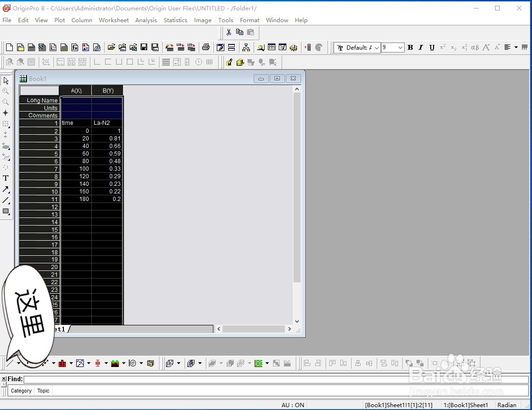Click the Code Builder gear icon
Screen dimensions: 532x410
coord(293,47)
